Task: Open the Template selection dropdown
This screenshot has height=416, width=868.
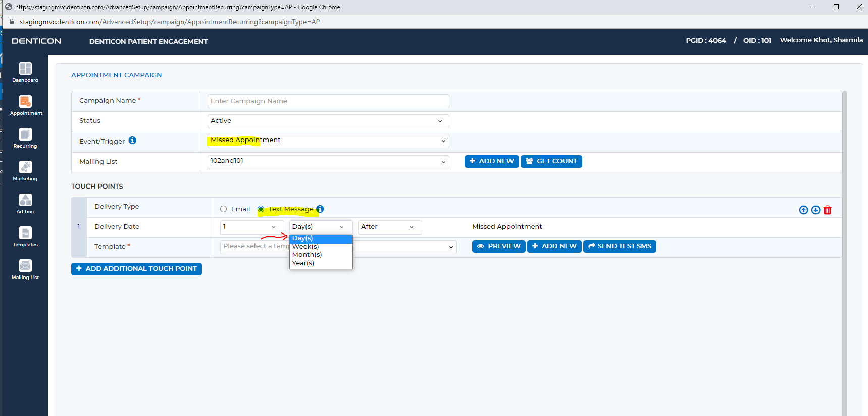Action: click(x=338, y=247)
